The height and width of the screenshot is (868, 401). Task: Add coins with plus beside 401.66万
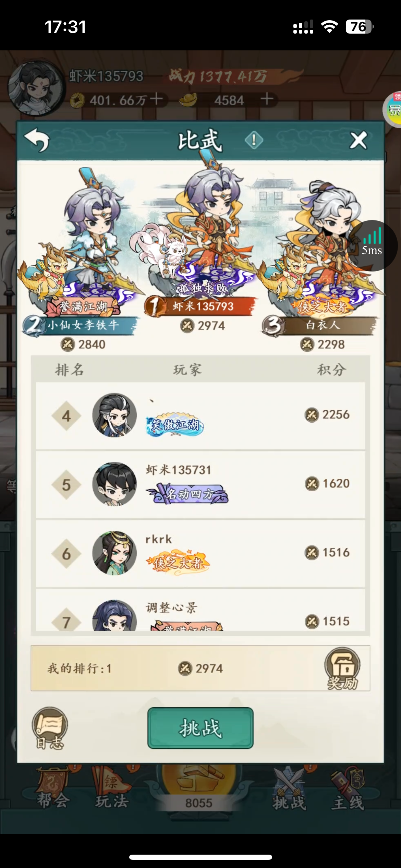click(157, 100)
